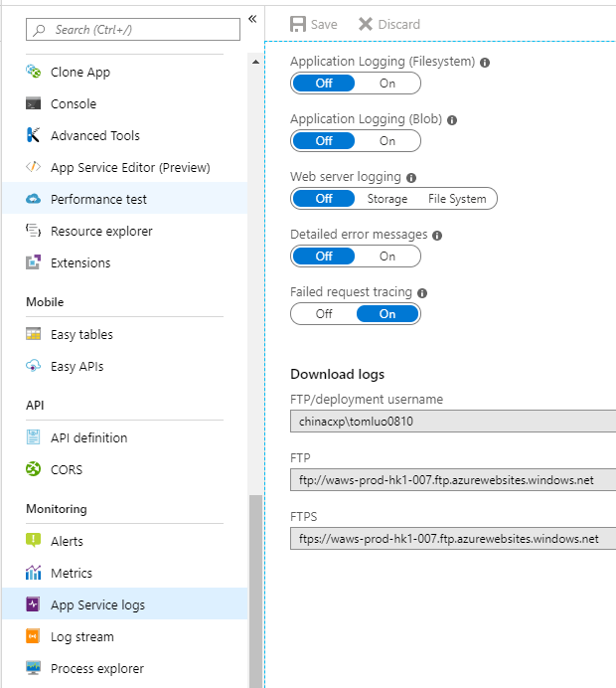616x688 pixels.
Task: Click the Advanced Tools Kudu icon
Action: point(34,135)
